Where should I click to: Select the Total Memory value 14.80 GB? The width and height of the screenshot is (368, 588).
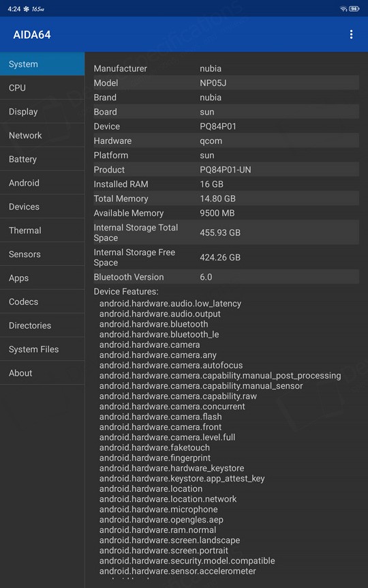[217, 199]
